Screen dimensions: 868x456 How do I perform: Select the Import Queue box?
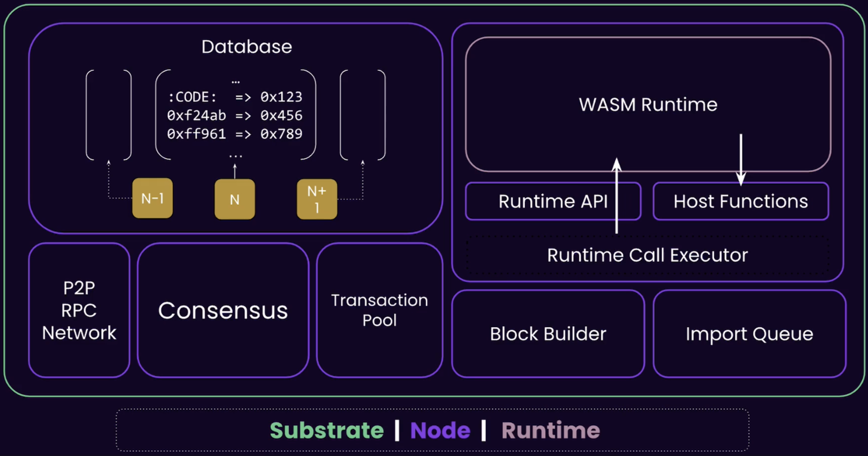point(749,334)
